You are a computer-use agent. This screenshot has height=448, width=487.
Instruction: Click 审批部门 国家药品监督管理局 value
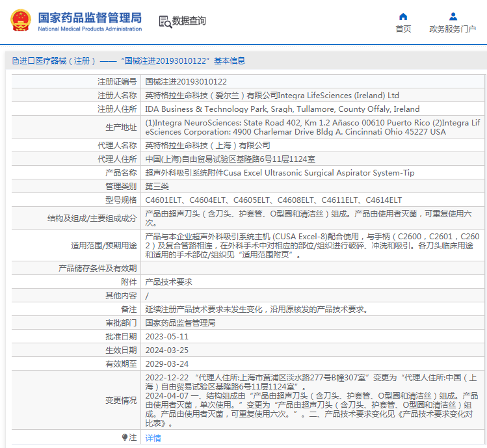tap(180, 323)
